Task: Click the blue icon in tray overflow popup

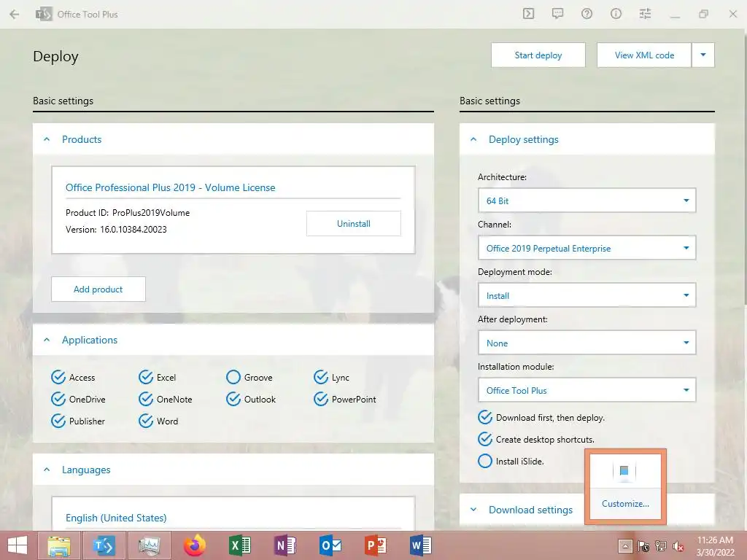Action: (624, 471)
